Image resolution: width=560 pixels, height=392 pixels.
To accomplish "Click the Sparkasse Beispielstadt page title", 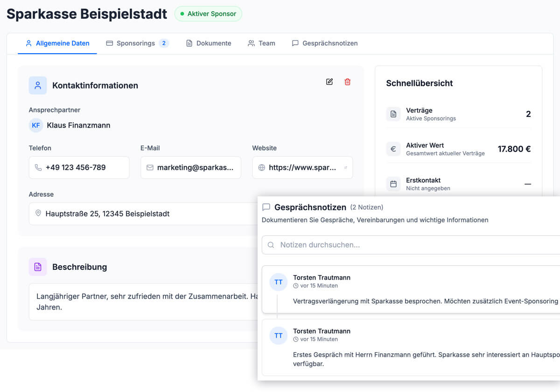I will 87,14.
